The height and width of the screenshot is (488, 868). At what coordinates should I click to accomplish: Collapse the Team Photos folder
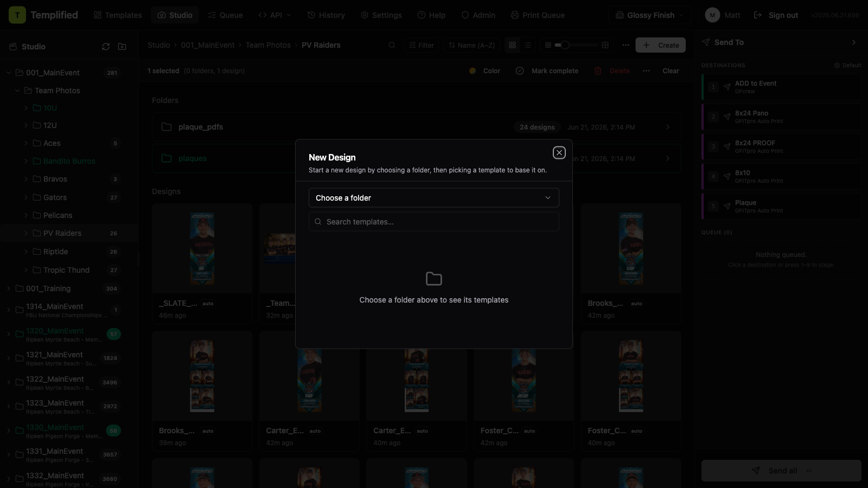(17, 91)
